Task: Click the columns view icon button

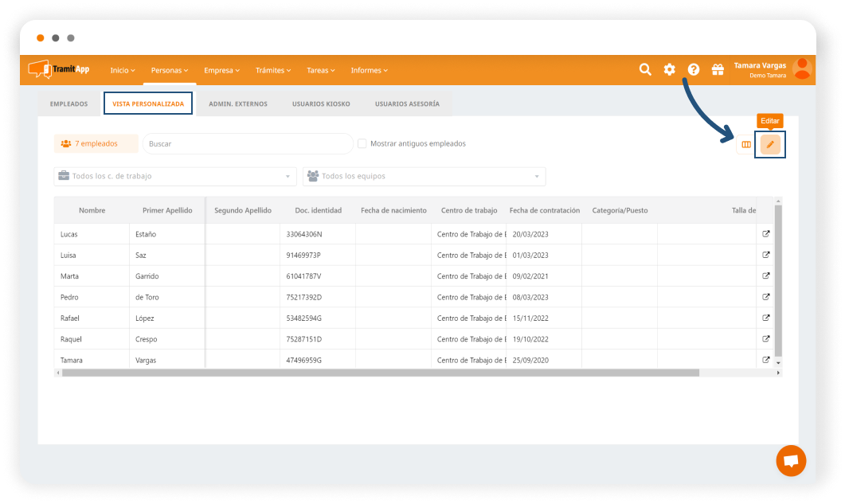Action: pos(746,144)
